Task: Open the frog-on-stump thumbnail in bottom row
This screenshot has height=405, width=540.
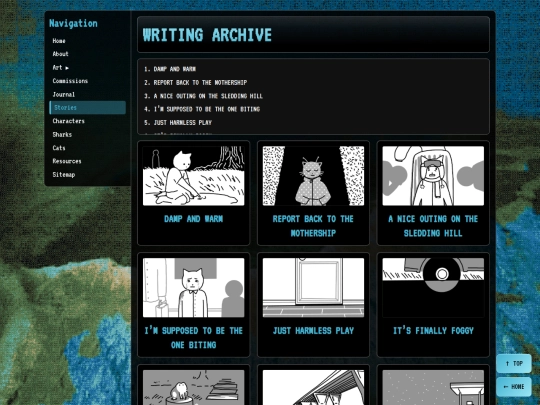Action: point(194,387)
